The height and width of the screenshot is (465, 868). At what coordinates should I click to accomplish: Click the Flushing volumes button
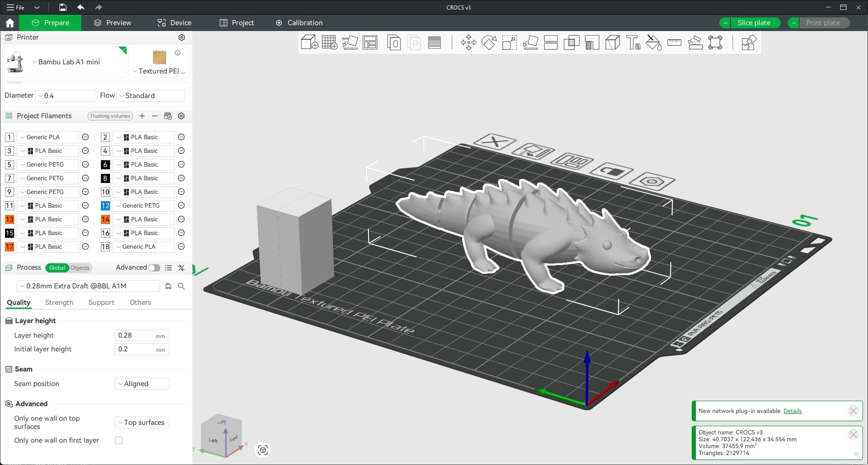[110, 116]
